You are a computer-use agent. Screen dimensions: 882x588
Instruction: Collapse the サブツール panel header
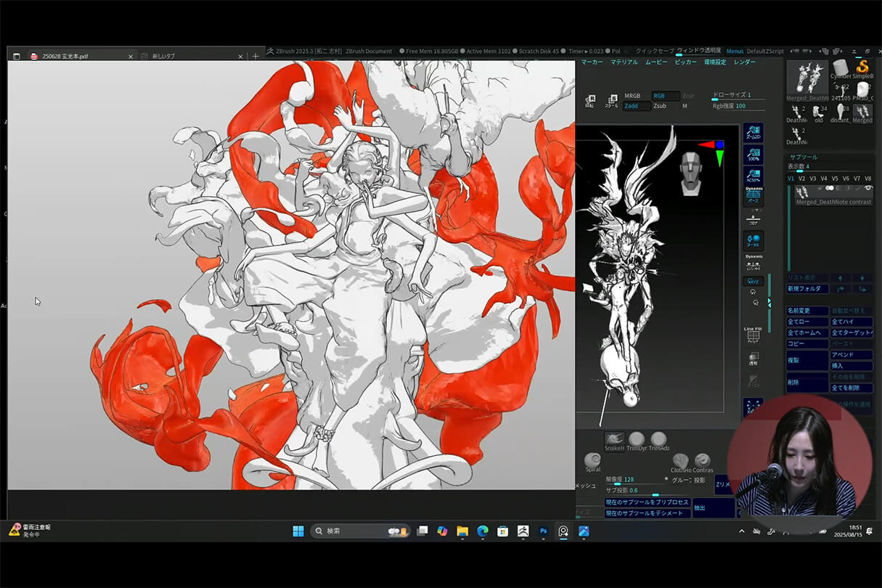click(x=804, y=157)
